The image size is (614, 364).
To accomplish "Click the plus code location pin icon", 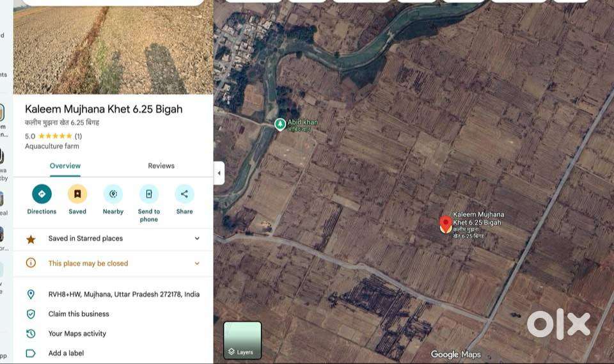I will click(x=31, y=294).
